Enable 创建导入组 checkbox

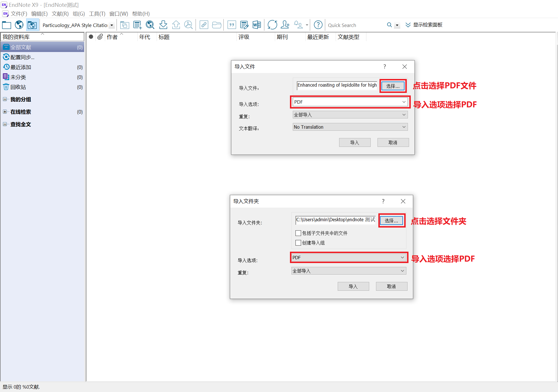(298, 243)
